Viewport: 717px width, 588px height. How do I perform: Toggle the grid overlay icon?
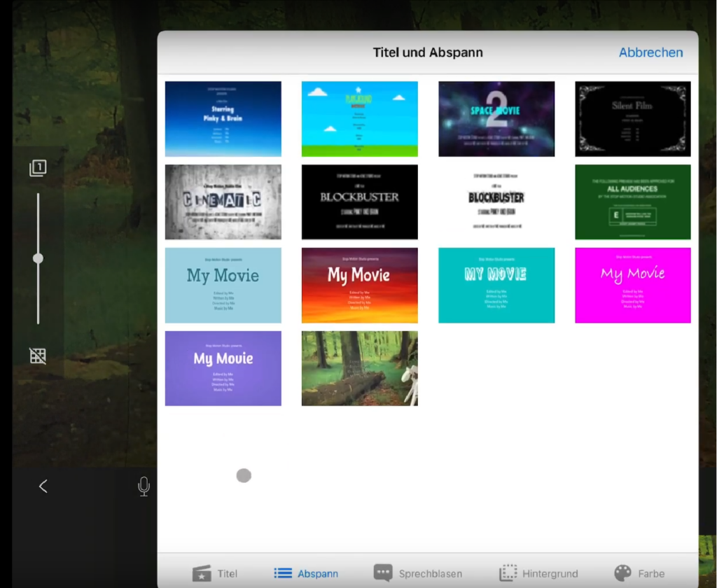(38, 356)
